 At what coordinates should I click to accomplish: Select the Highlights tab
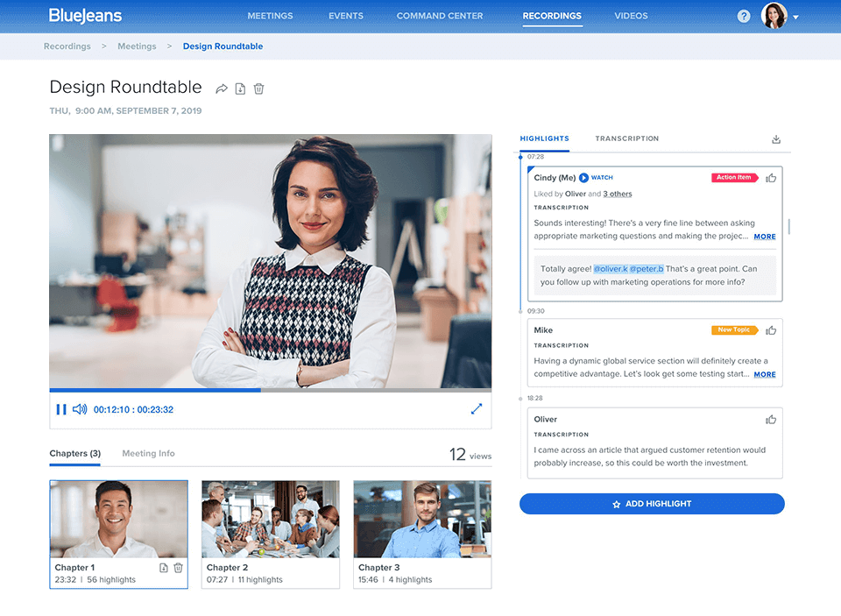(544, 138)
